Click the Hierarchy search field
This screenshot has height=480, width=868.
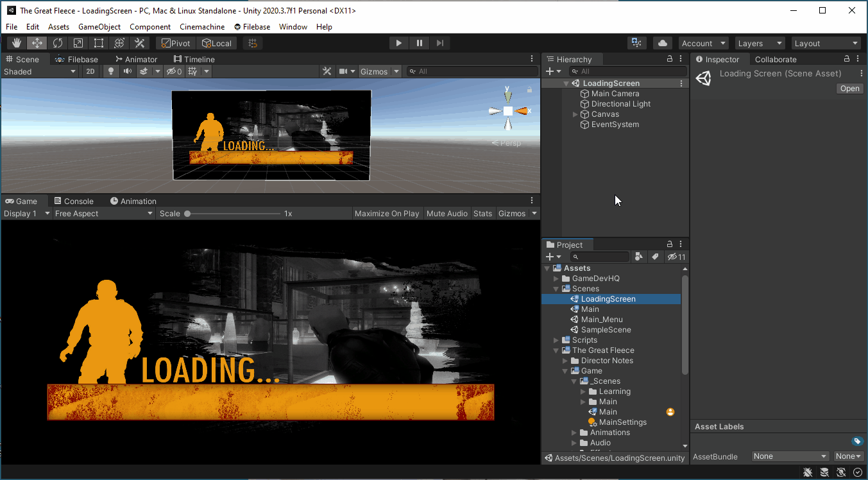[628, 71]
